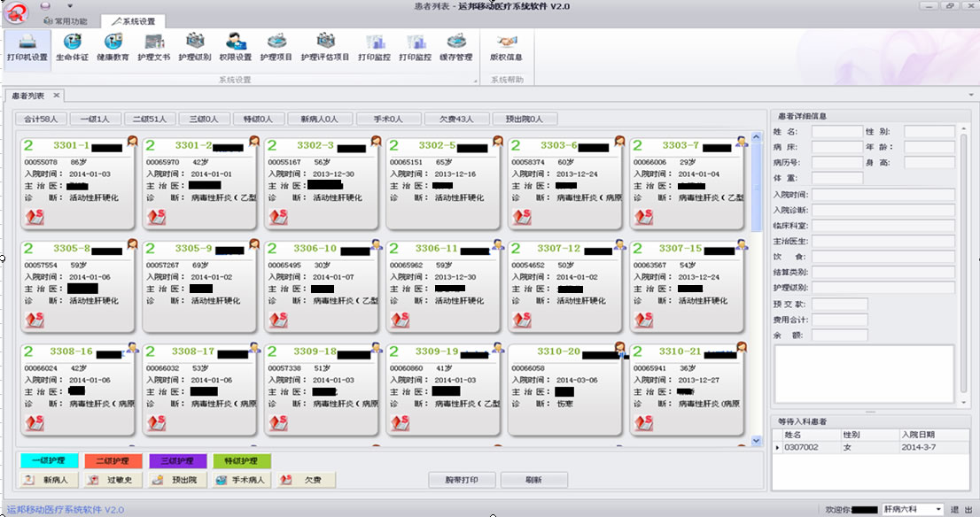This screenshot has height=517, width=980.
Task: Open 打印机设置 printer settings icon
Action: point(27,47)
